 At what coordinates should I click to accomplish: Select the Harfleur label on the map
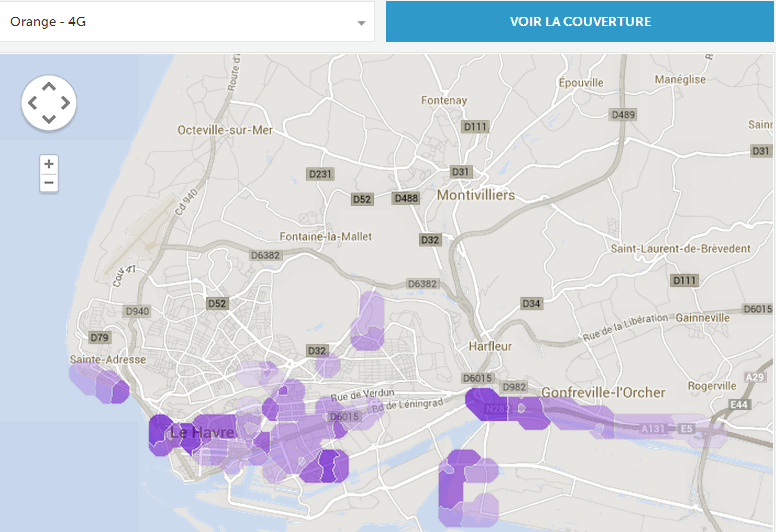pos(488,346)
